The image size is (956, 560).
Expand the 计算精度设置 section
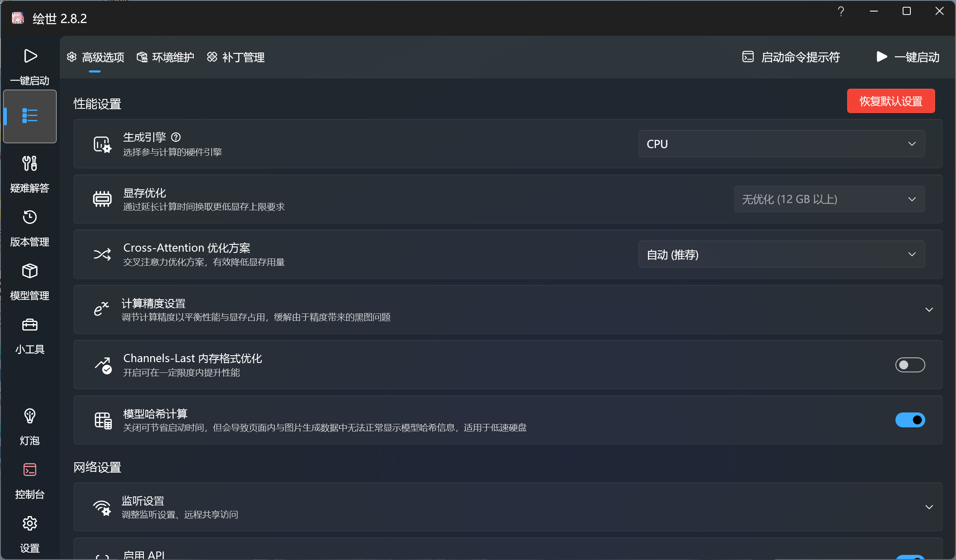click(929, 310)
